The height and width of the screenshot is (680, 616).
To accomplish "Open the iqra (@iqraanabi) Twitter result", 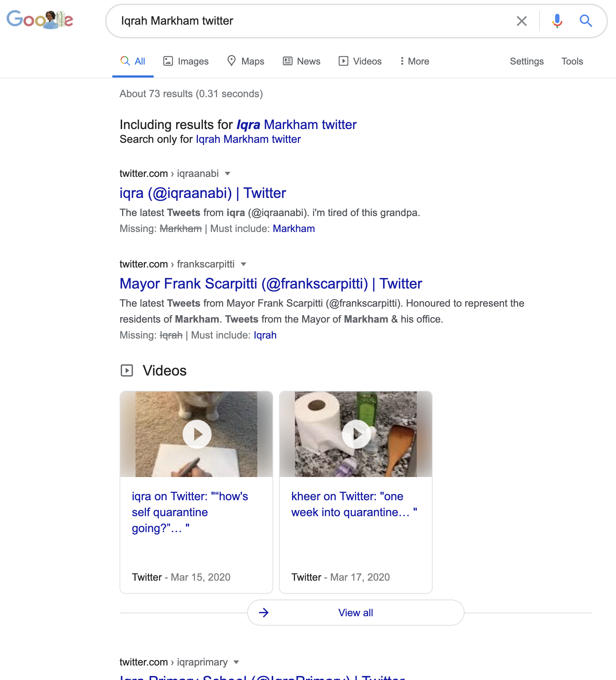I will [x=203, y=193].
